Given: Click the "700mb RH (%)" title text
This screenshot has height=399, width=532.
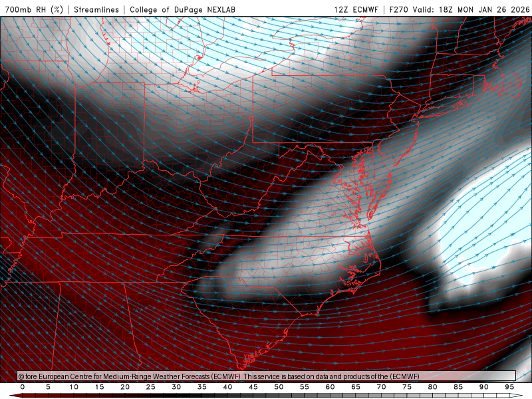Looking at the screenshot, I should point(34,9).
